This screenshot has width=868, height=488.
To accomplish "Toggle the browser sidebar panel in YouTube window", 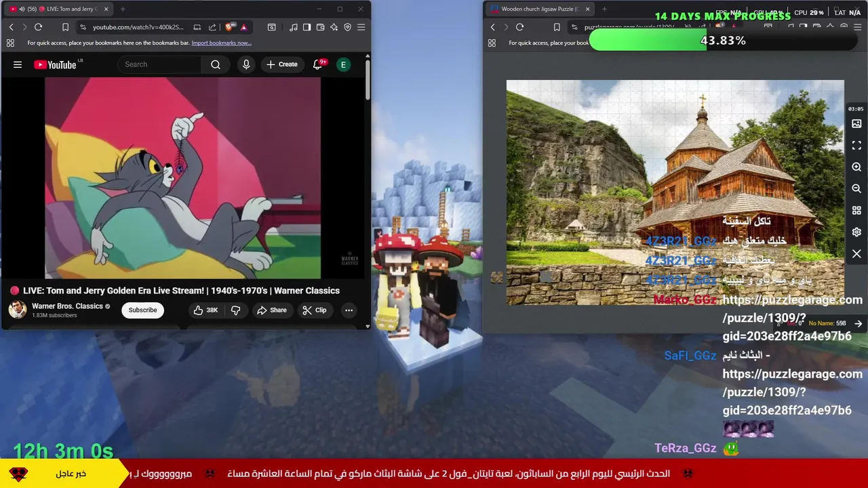I will pos(307,27).
